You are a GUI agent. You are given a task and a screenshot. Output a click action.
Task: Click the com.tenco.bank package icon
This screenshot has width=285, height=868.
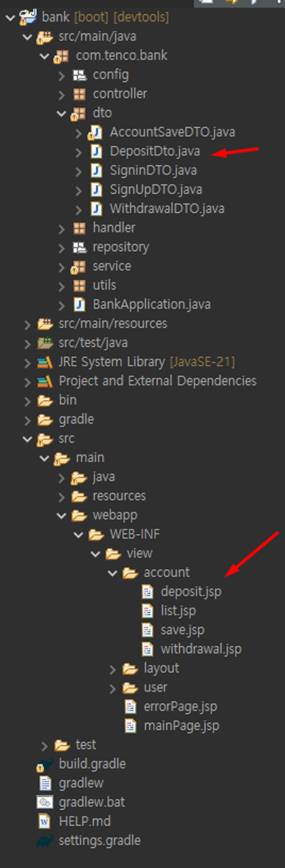[x=62, y=55]
